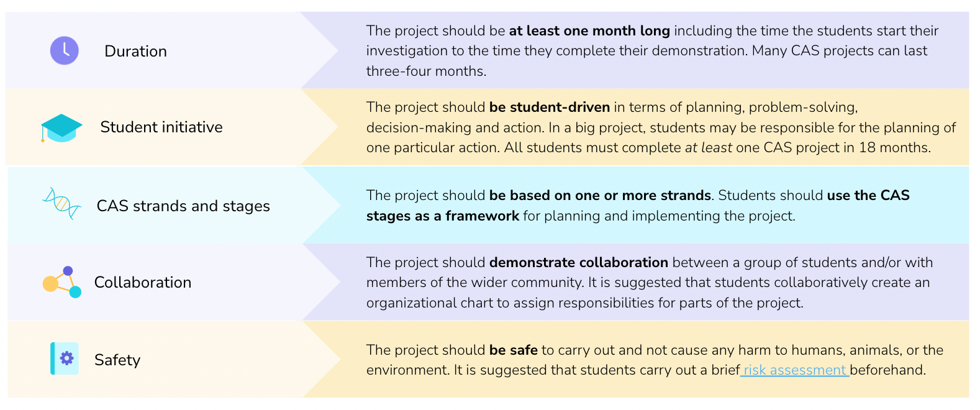980x410 pixels.
Task: Click bold text 'be based on one or more strands'
Action: tap(600, 195)
